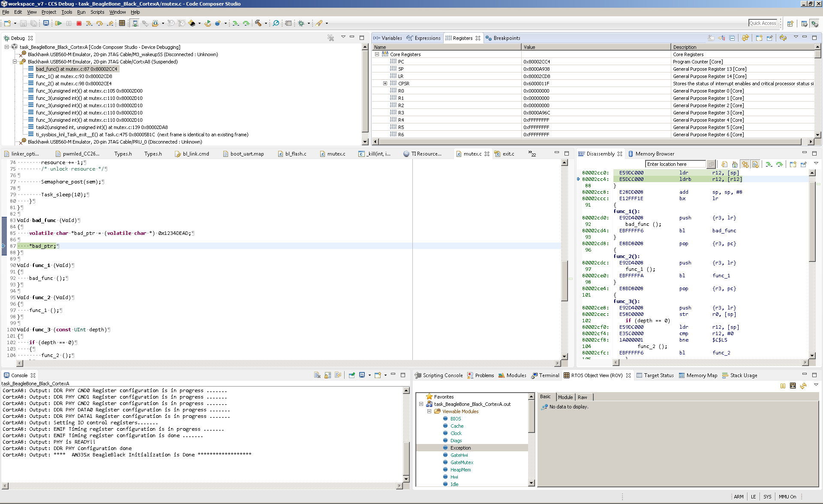Click the Step Return toolbar icon
The width and height of the screenshot is (823, 504).
(x=110, y=23)
